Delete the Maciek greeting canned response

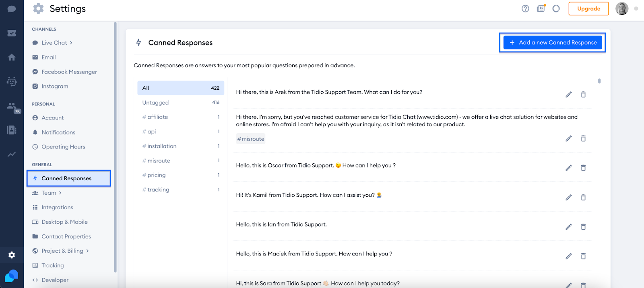[583, 256]
